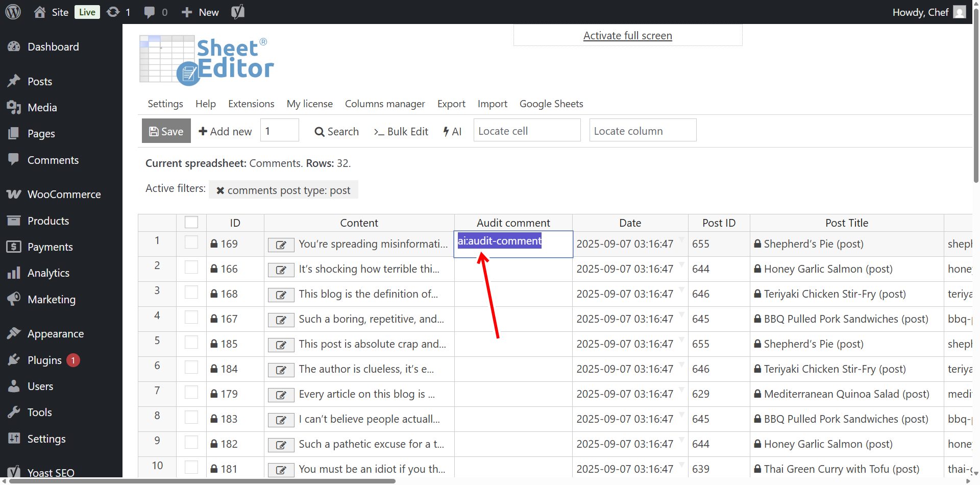Open comments bubble in admin bar
Viewport: 980px width, 485px height.
(150, 12)
